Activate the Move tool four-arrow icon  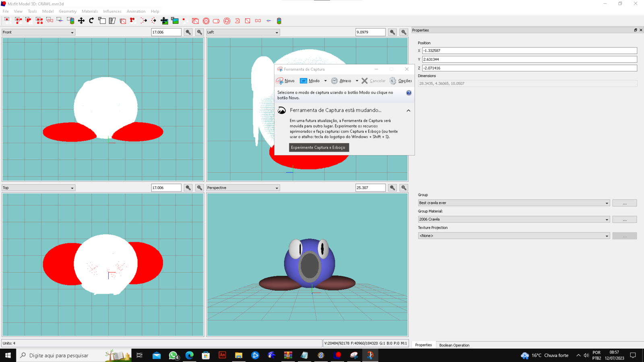pos(81,21)
